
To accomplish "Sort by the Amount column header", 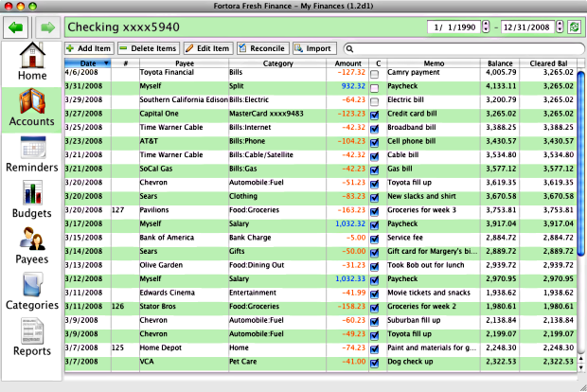I will (347, 63).
